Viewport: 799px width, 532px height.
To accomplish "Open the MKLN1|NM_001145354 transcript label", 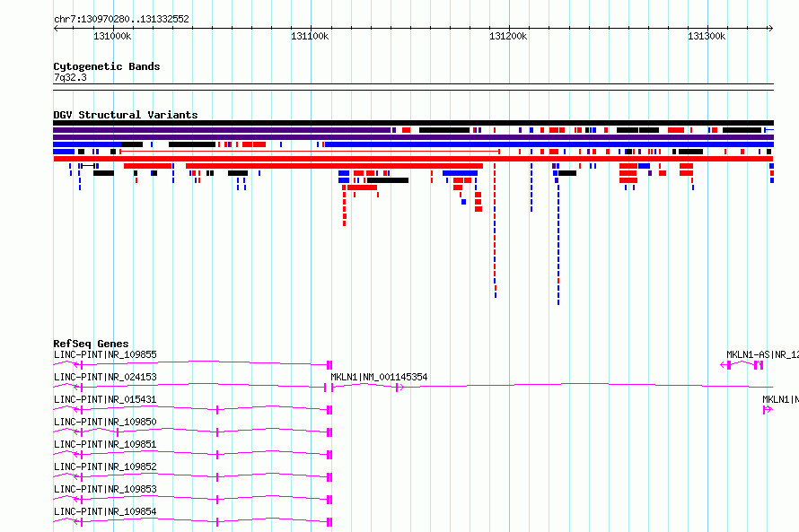I will point(379,377).
